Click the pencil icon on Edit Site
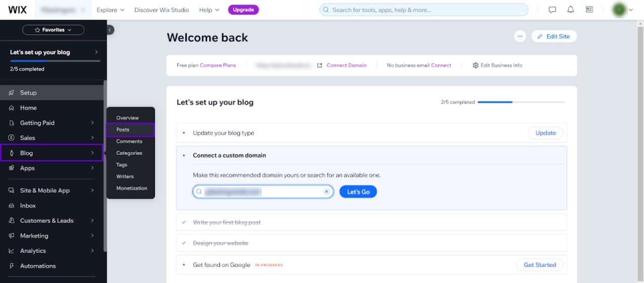 540,36
